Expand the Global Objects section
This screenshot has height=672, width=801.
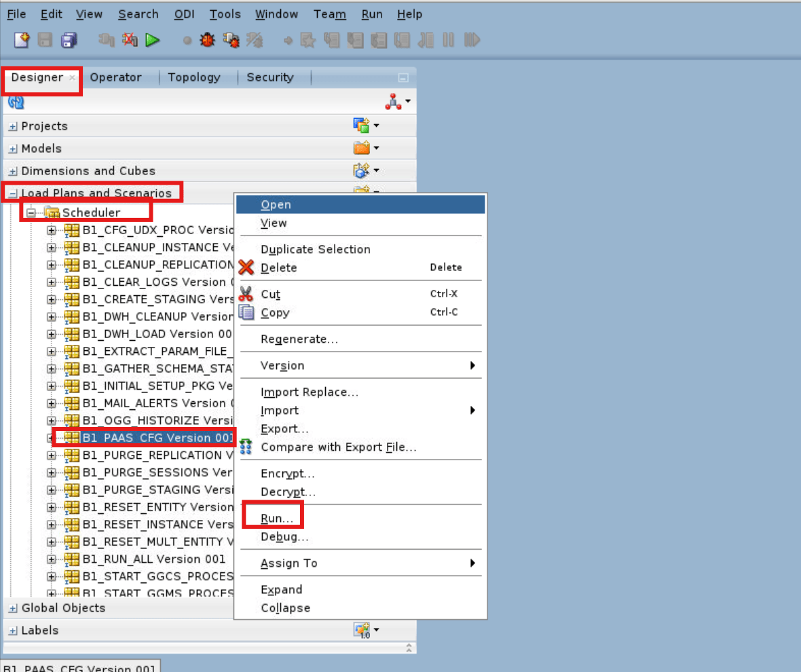(x=14, y=608)
